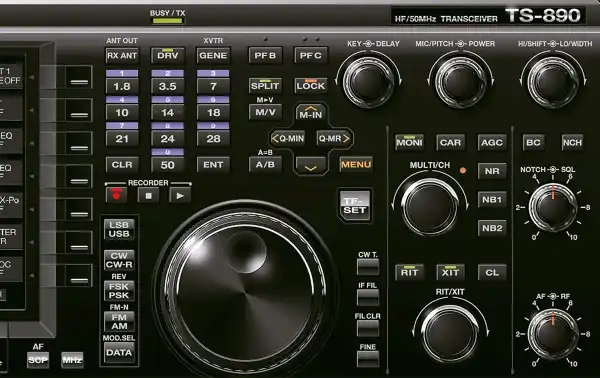This screenshot has height=378, width=600.
Task: Toggle FINE tuning key
Action: pyautogui.click(x=368, y=359)
